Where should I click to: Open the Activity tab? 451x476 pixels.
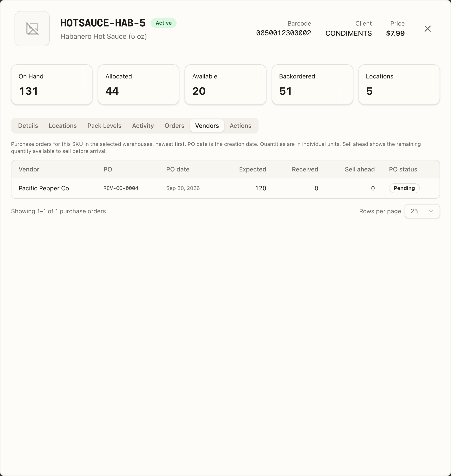143,126
